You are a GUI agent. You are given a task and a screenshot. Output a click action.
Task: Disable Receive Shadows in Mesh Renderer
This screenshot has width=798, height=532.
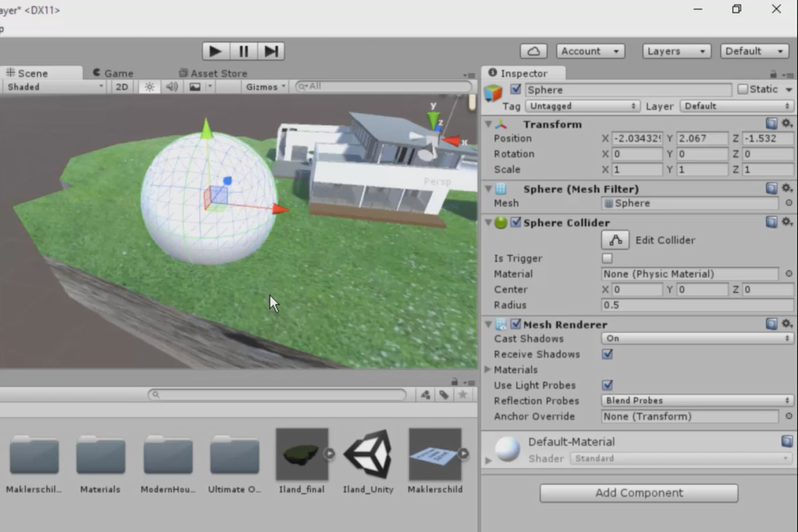(x=607, y=354)
